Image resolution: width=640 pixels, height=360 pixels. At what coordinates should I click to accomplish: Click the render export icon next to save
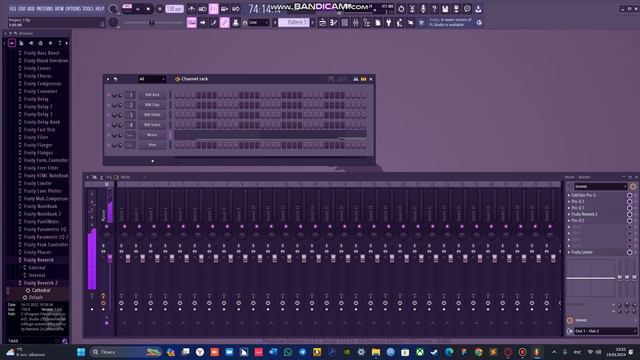tap(456, 9)
